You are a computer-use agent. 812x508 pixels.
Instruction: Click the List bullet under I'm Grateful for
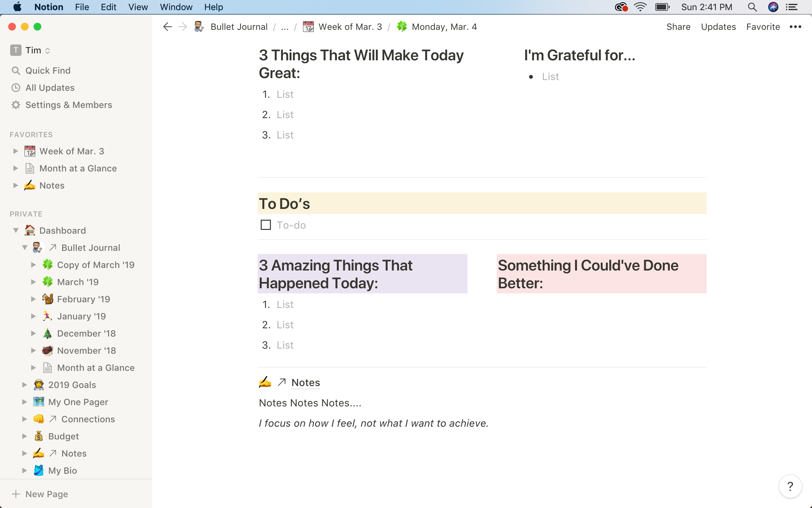click(550, 77)
